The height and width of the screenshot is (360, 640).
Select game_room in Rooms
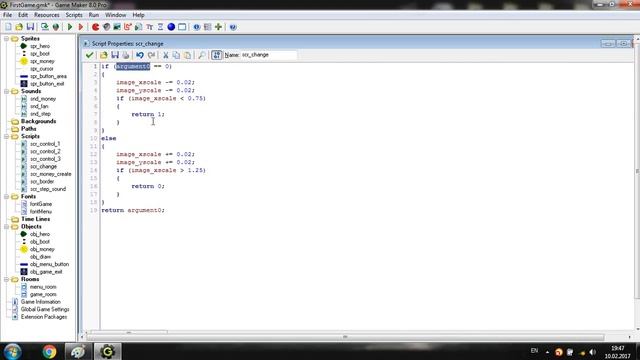43,294
